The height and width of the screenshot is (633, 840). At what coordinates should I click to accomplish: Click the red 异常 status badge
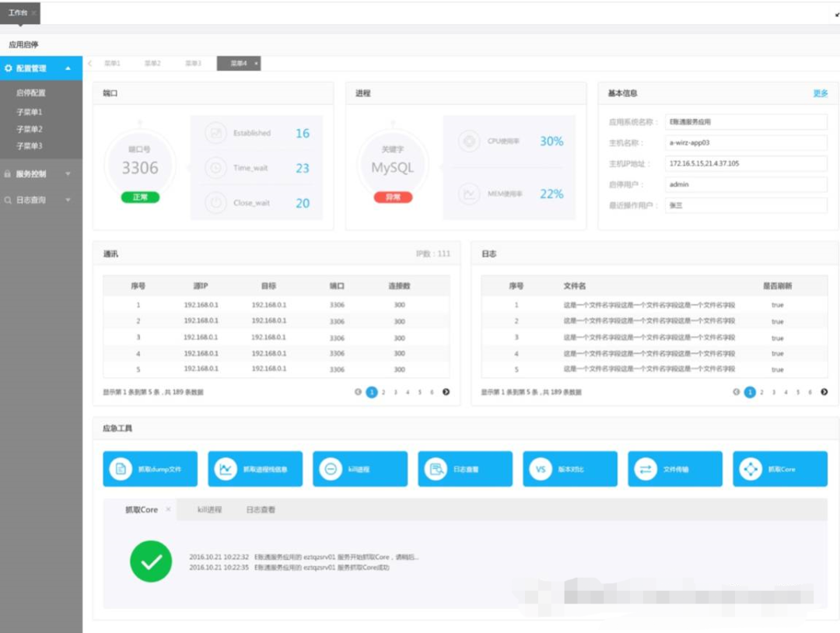(394, 197)
